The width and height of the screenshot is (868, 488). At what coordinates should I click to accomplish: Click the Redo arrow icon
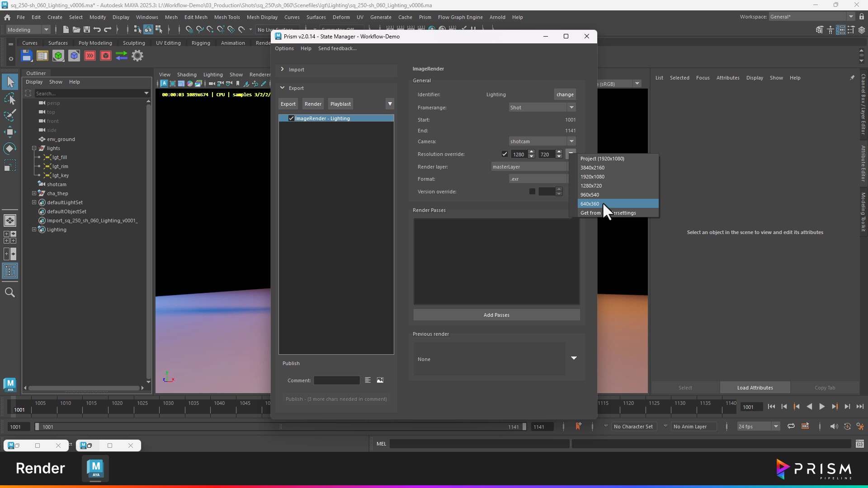coord(108,29)
